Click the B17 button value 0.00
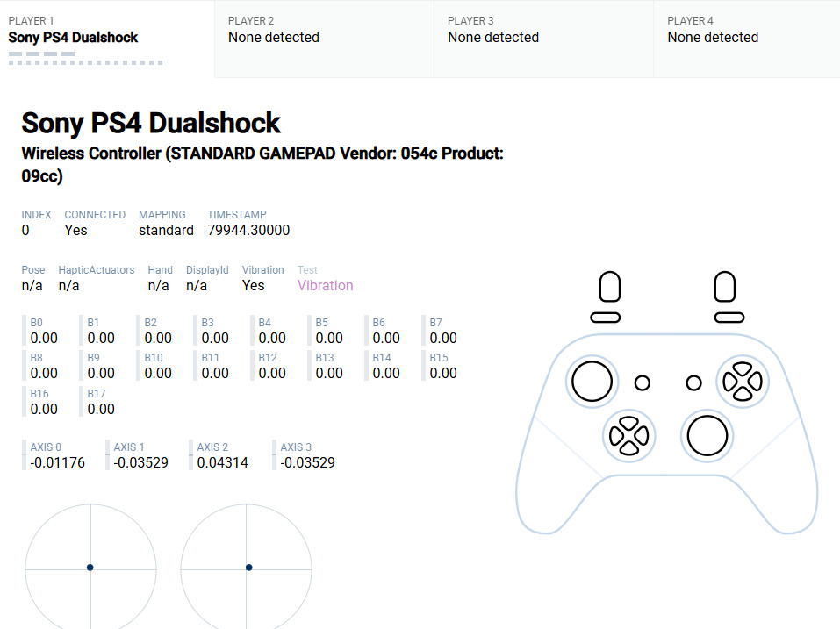840x629 pixels. click(101, 409)
